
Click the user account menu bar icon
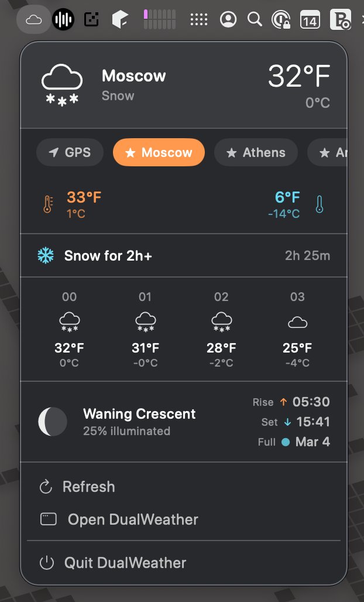pos(228,20)
